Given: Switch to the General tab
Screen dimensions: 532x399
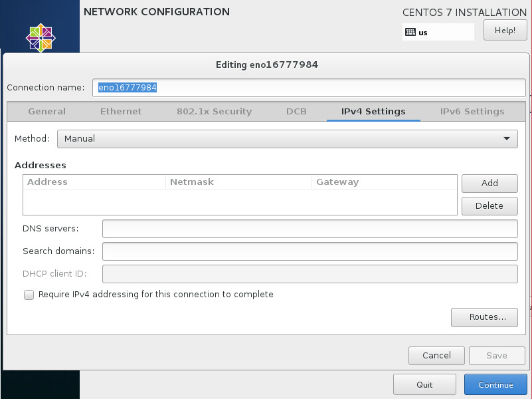Looking at the screenshot, I should [46, 111].
